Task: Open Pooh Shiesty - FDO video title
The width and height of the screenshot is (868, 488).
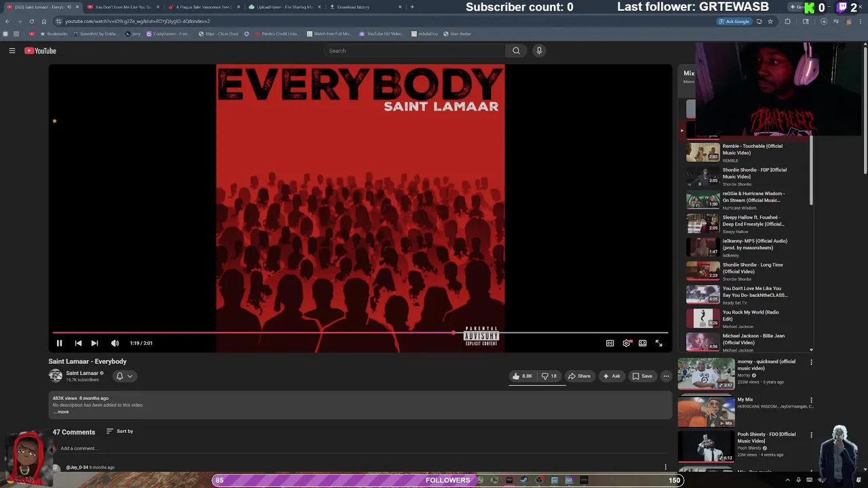Action: (766, 437)
